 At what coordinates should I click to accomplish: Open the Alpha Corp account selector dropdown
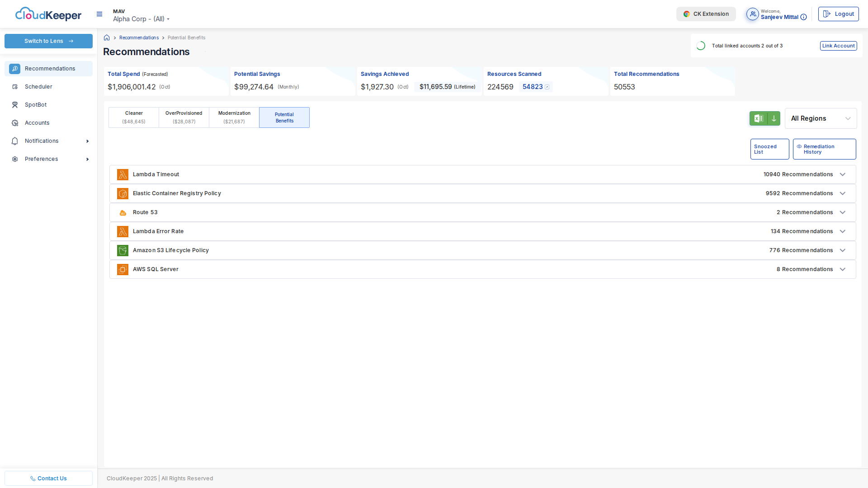pos(141,19)
